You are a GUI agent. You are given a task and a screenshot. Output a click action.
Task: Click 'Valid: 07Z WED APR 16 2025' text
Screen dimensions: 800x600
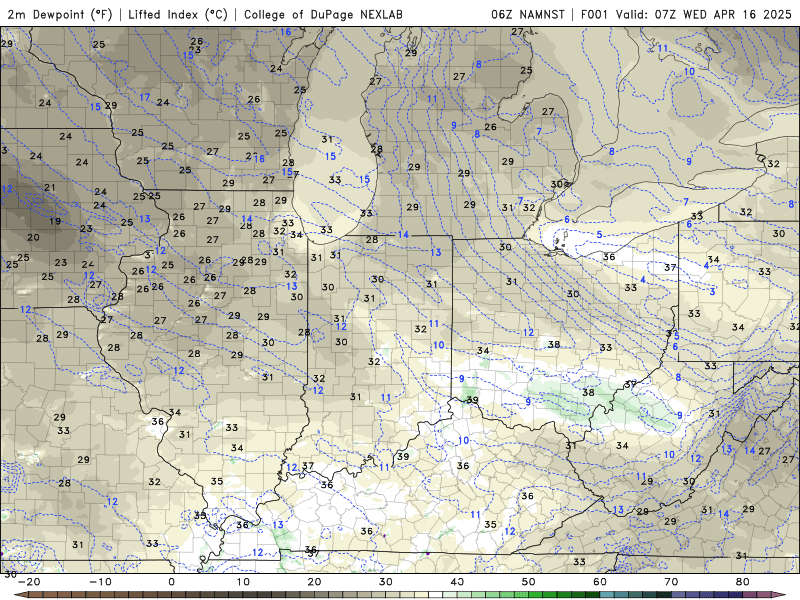tap(704, 14)
